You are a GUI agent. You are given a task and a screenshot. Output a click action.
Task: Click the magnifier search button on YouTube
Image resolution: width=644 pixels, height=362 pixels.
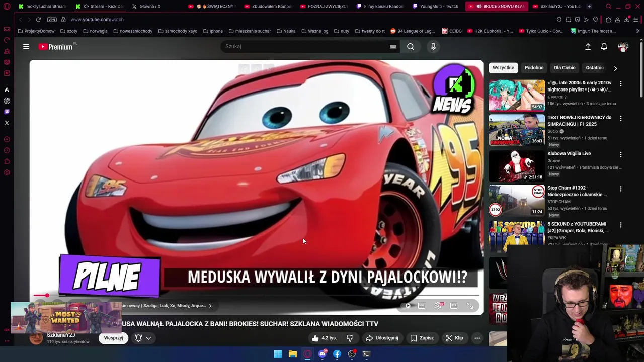(411, 47)
